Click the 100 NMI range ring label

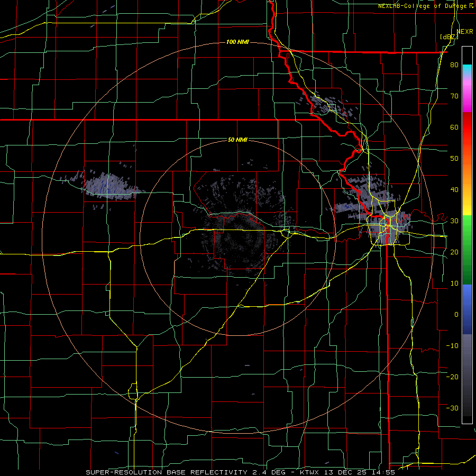tap(237, 42)
